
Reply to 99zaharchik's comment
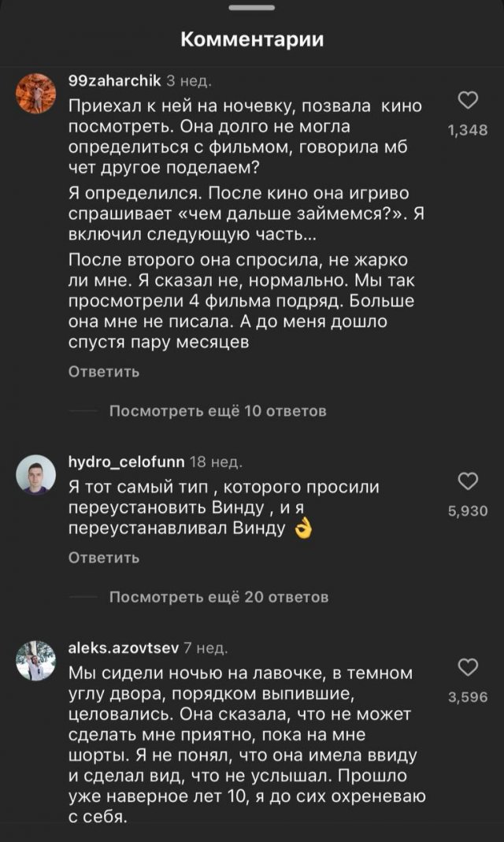coord(104,372)
